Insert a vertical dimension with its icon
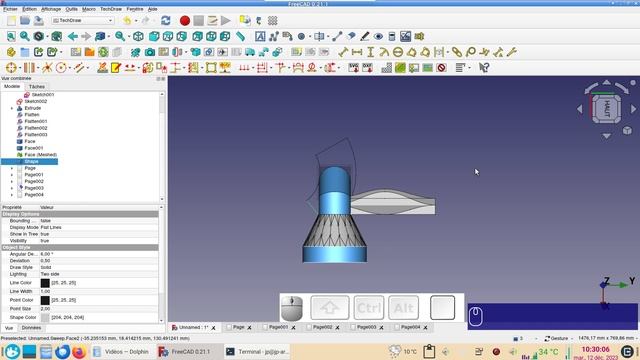The image size is (640, 360). coord(370,52)
